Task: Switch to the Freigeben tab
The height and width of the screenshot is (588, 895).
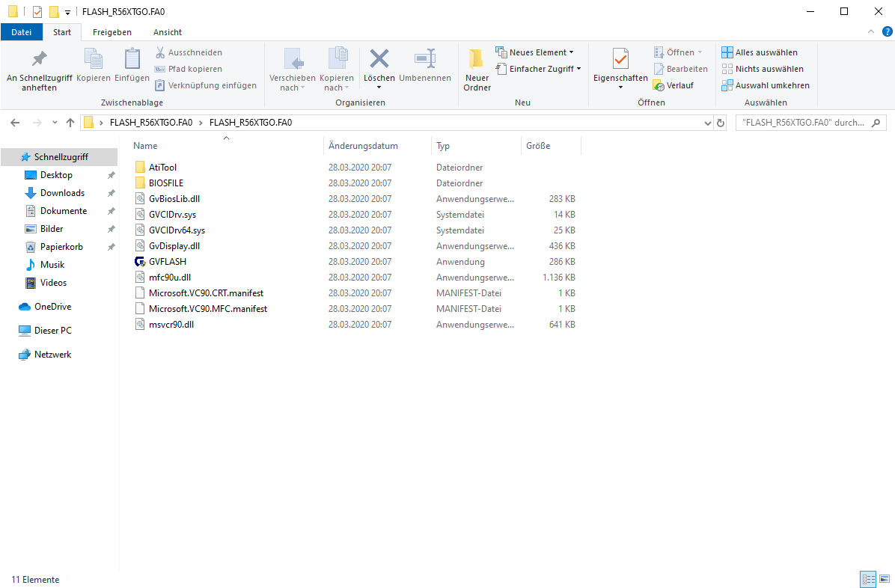Action: tap(112, 32)
